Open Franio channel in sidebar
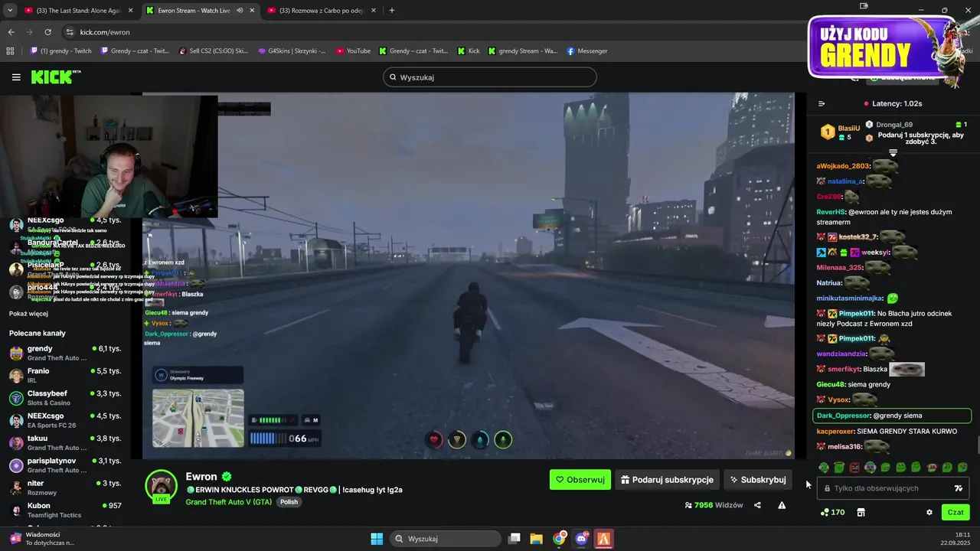The height and width of the screenshot is (551, 980). pos(64,375)
